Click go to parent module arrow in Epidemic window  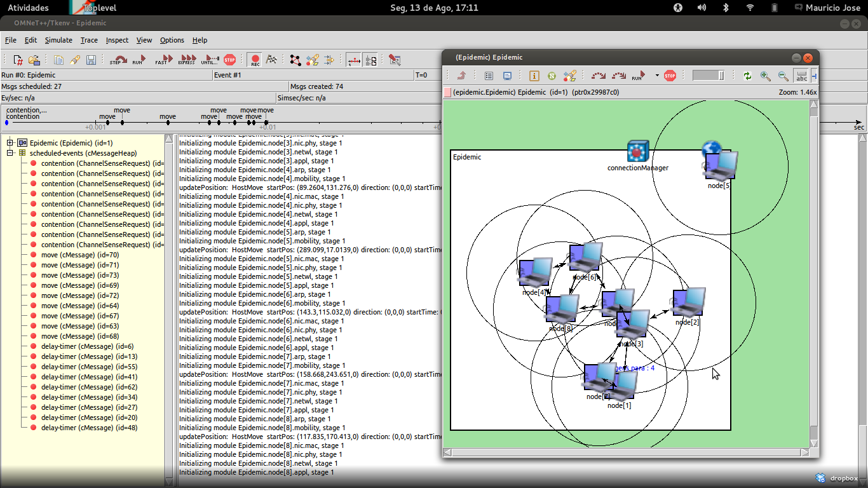(x=461, y=76)
